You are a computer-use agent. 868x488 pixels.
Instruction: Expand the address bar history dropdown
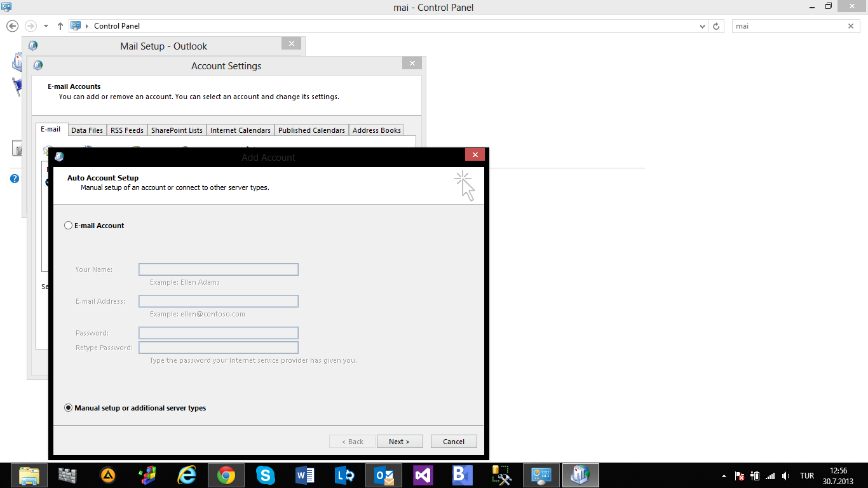(x=702, y=26)
